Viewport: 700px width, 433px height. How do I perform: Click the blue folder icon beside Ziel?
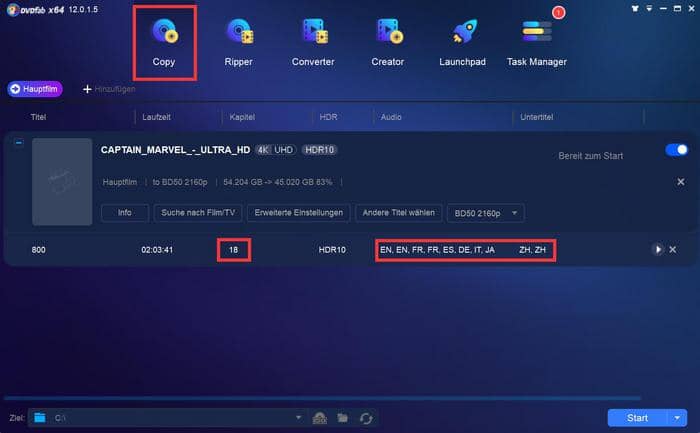click(x=40, y=418)
